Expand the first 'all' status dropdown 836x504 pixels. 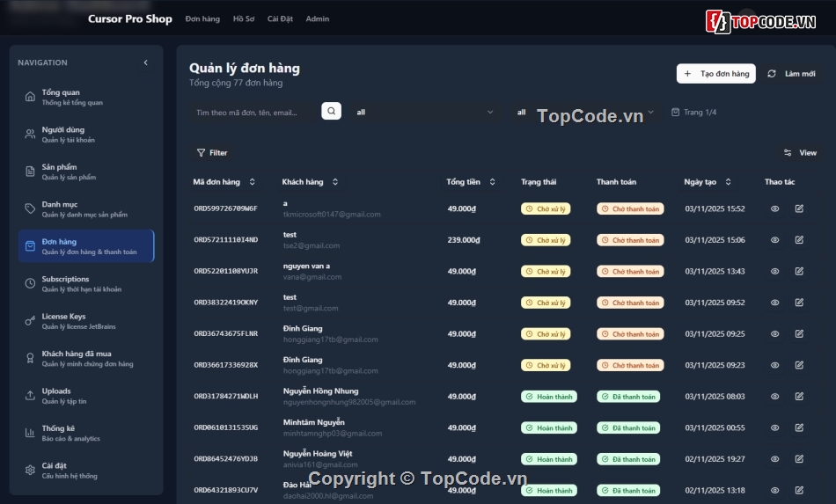pyautogui.click(x=425, y=113)
